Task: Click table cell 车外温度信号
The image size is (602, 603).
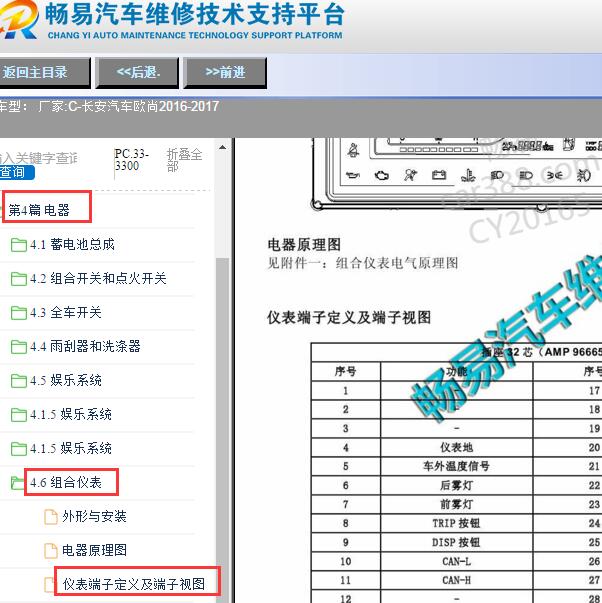Action: (x=457, y=466)
